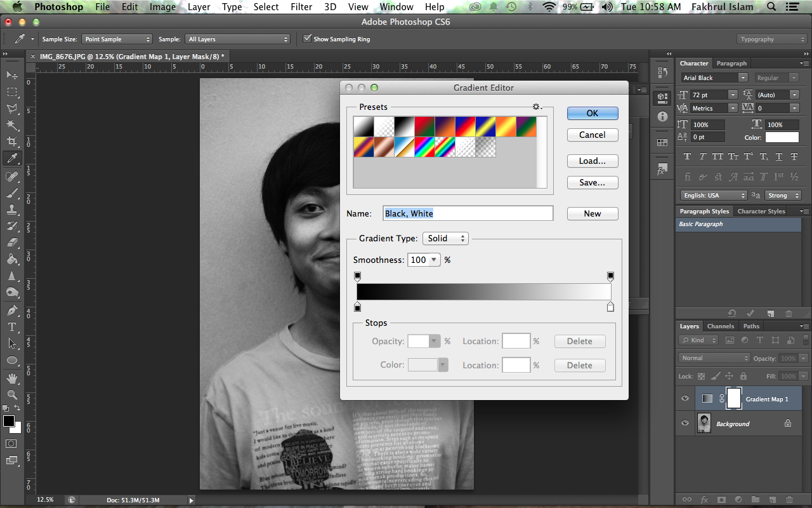Select the Ellipse shape tool
The width and height of the screenshot is (812, 508).
pos(12,360)
